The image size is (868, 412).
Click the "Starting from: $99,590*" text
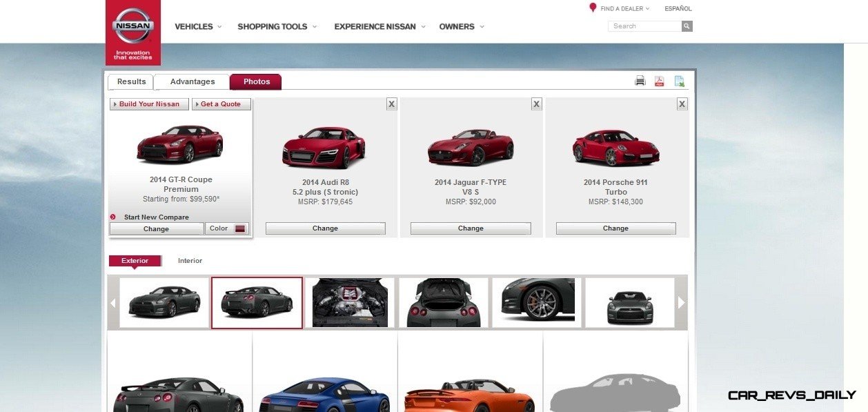181,199
